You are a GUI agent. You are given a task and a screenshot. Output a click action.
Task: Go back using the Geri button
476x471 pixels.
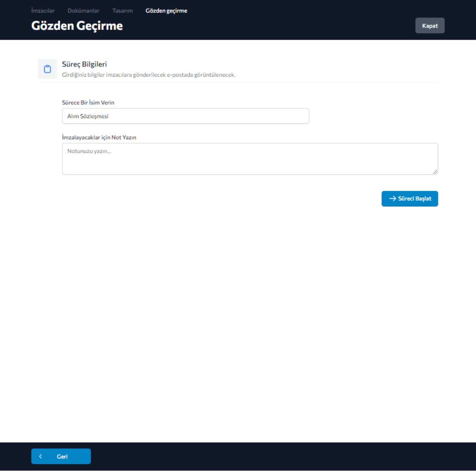[61, 456]
